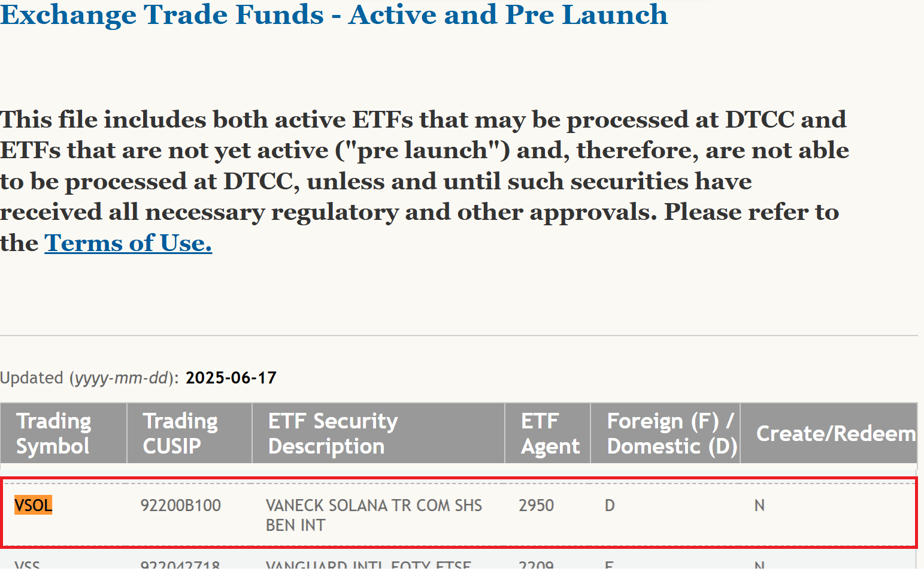924x580 pixels.
Task: Click the N Create/Redeem value for VSOL
Action: coord(759,505)
